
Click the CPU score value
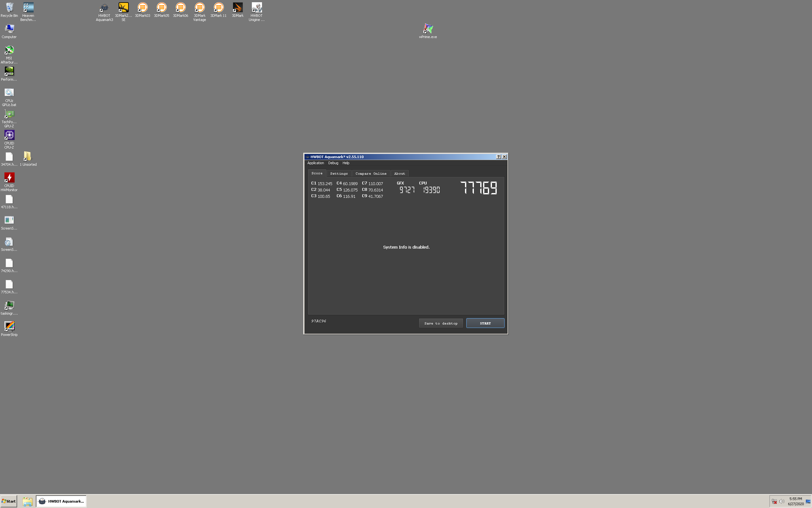(x=431, y=190)
